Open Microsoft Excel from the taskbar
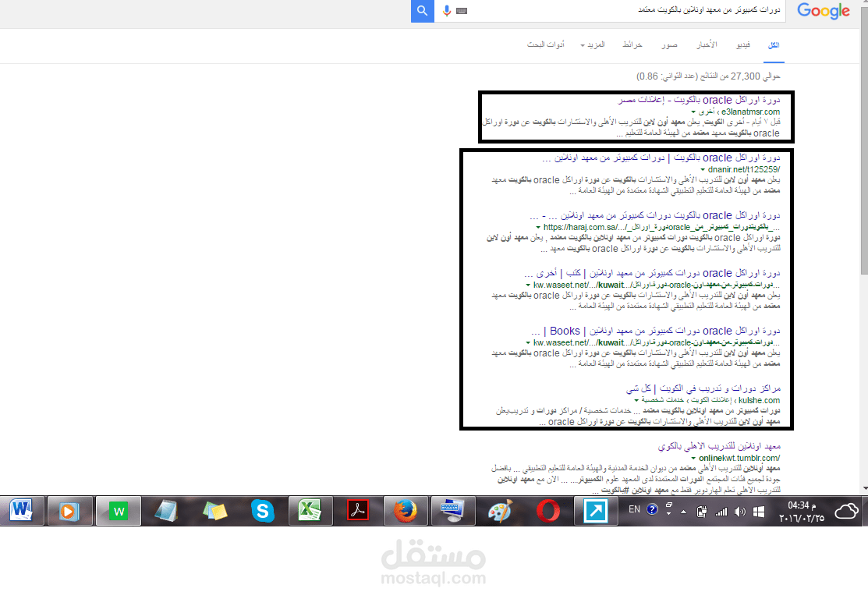Screen dimensions: 868x599 pyautogui.click(x=310, y=510)
